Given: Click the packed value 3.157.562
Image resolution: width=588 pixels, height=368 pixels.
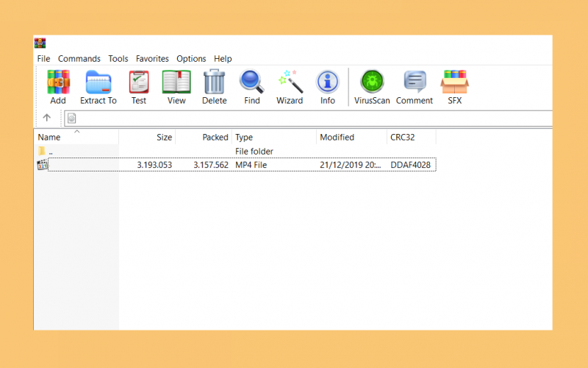Looking at the screenshot, I should (x=211, y=165).
